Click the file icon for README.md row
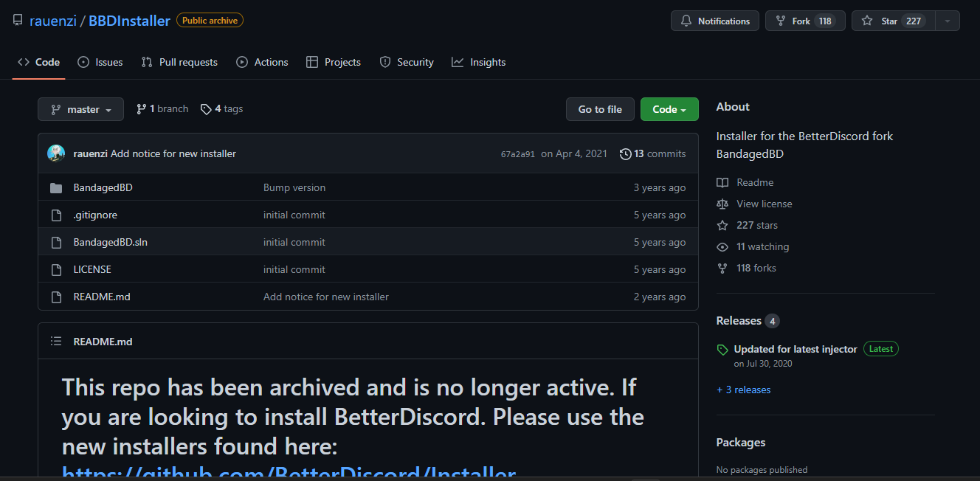The width and height of the screenshot is (980, 481). [x=56, y=297]
